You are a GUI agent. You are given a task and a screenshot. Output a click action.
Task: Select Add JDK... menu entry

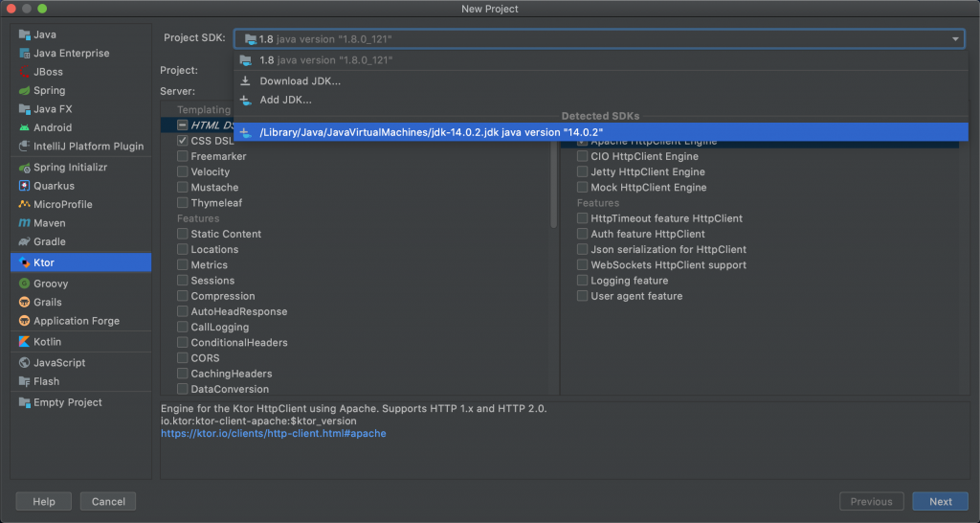coord(601,100)
